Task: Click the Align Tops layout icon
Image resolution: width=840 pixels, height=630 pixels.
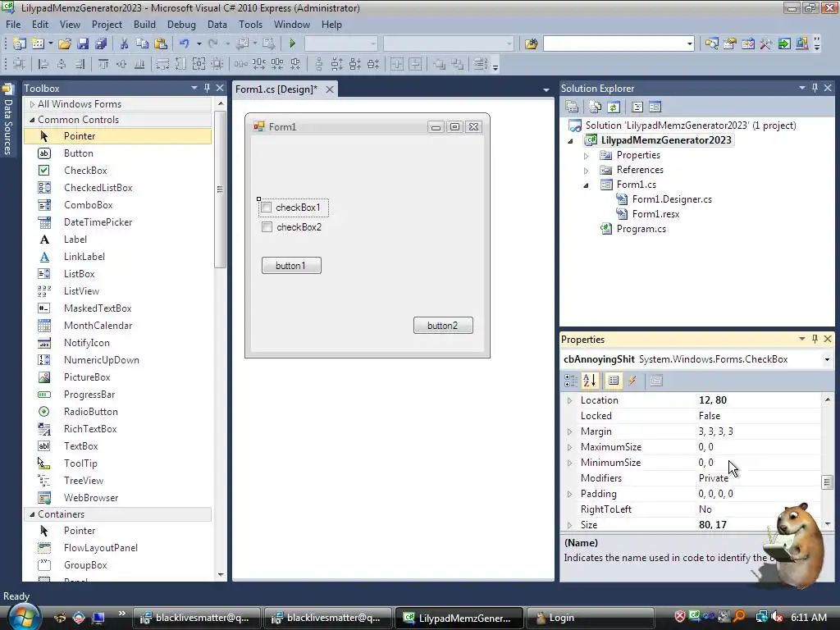Action: pos(103,64)
